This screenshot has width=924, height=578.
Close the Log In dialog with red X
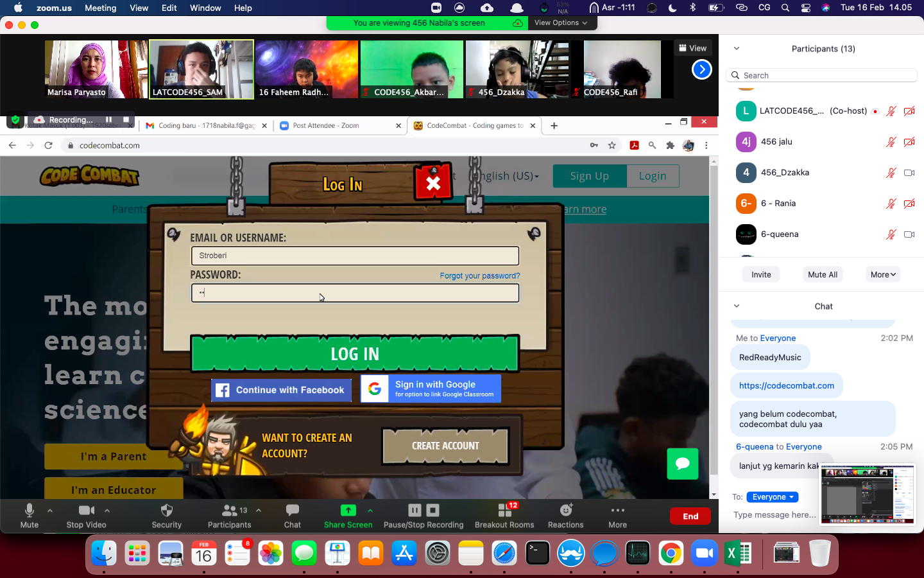[433, 183]
